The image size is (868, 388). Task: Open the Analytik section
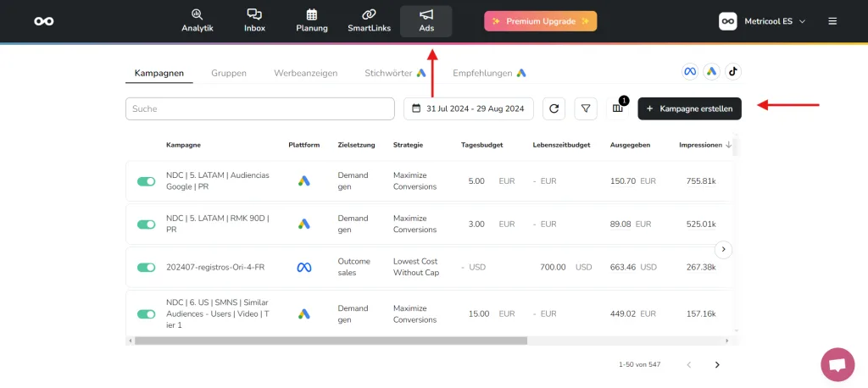[x=197, y=20]
